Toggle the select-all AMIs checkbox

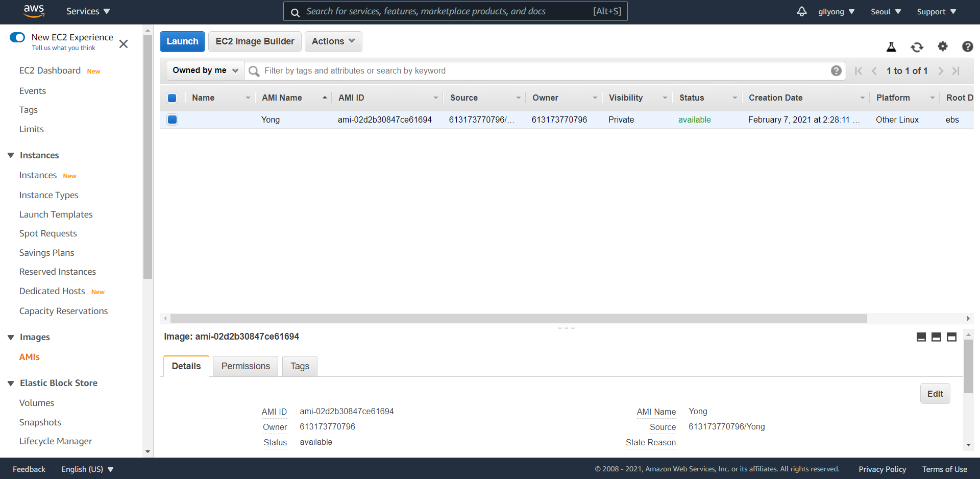[172, 98]
